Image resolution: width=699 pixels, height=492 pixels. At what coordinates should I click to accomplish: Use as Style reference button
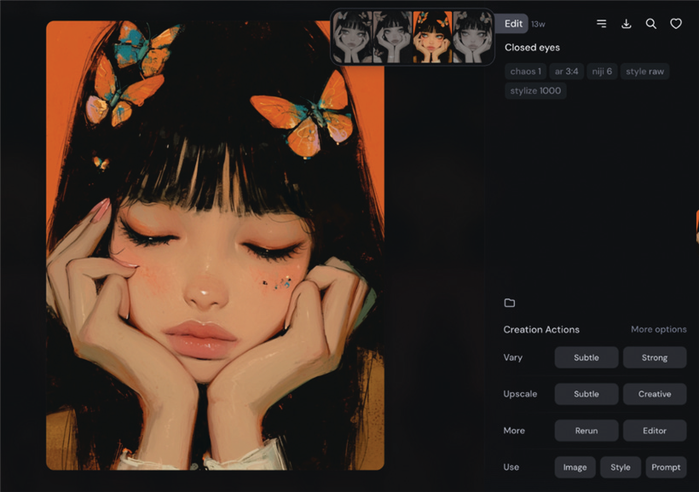click(621, 467)
